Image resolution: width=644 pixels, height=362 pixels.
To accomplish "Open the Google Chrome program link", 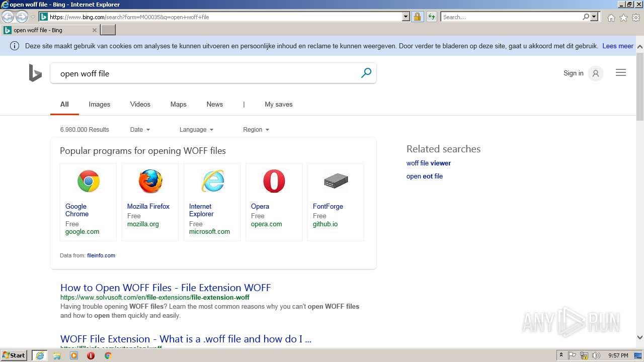I will coord(77,210).
